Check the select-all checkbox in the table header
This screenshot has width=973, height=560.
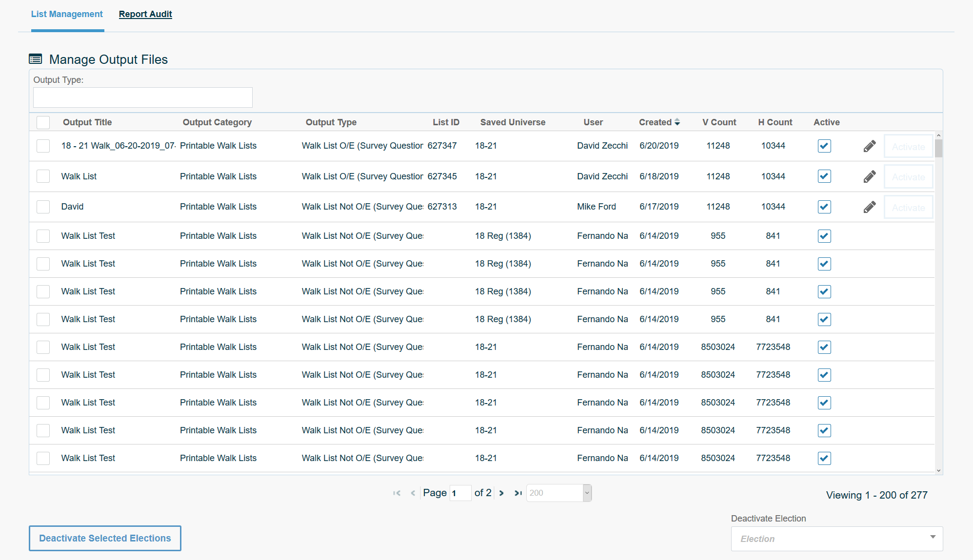click(x=43, y=122)
